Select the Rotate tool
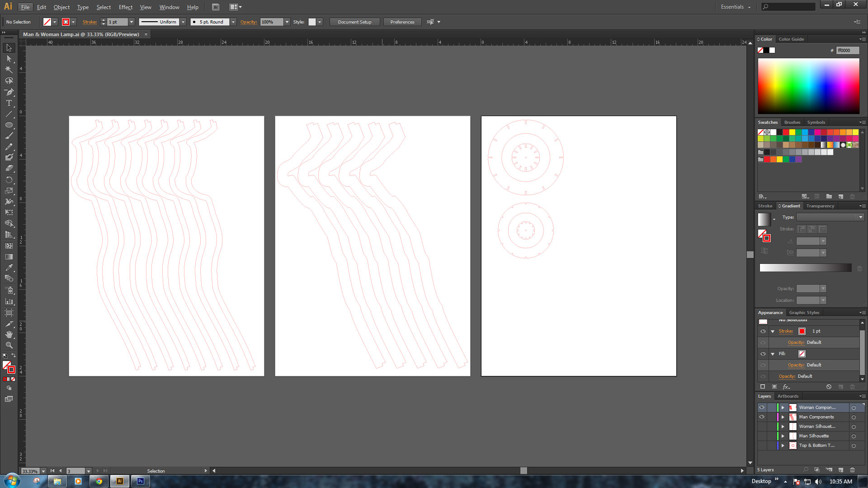 point(9,180)
